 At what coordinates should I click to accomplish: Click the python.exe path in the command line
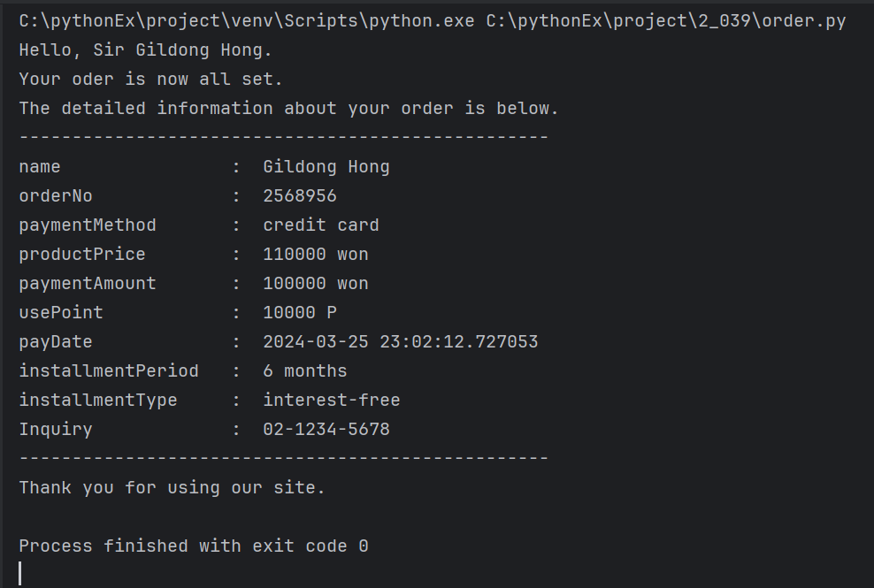click(x=247, y=21)
